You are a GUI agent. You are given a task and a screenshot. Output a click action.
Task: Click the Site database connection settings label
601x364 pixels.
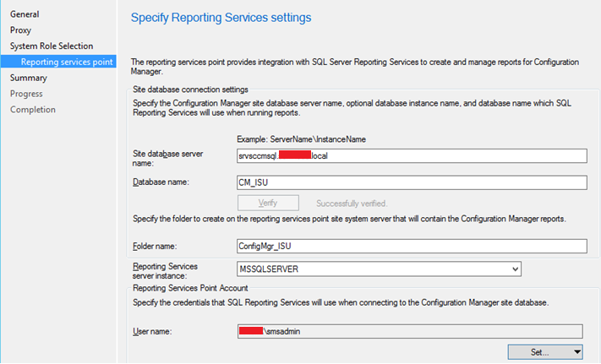[x=190, y=90]
